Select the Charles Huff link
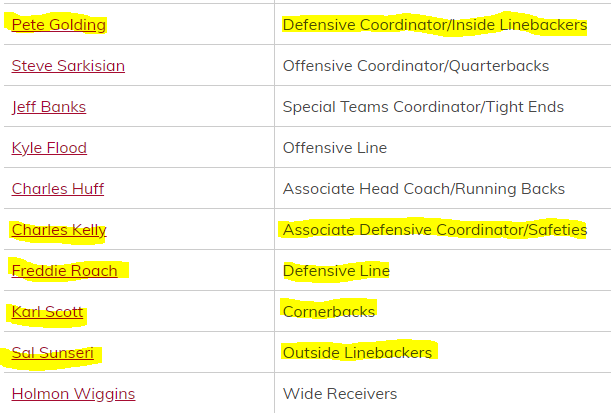The image size is (611, 415). point(58,189)
